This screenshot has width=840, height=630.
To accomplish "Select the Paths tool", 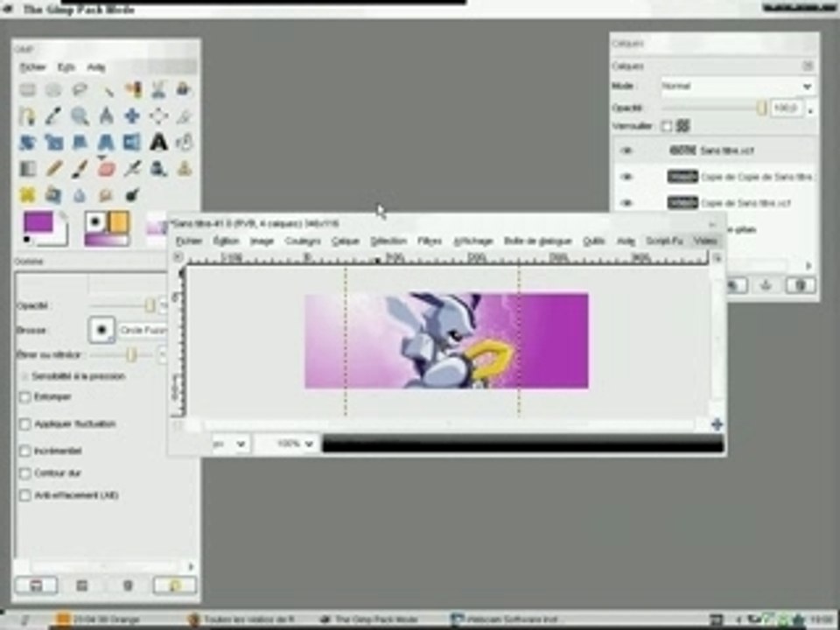I will pyautogui.click(x=27, y=115).
